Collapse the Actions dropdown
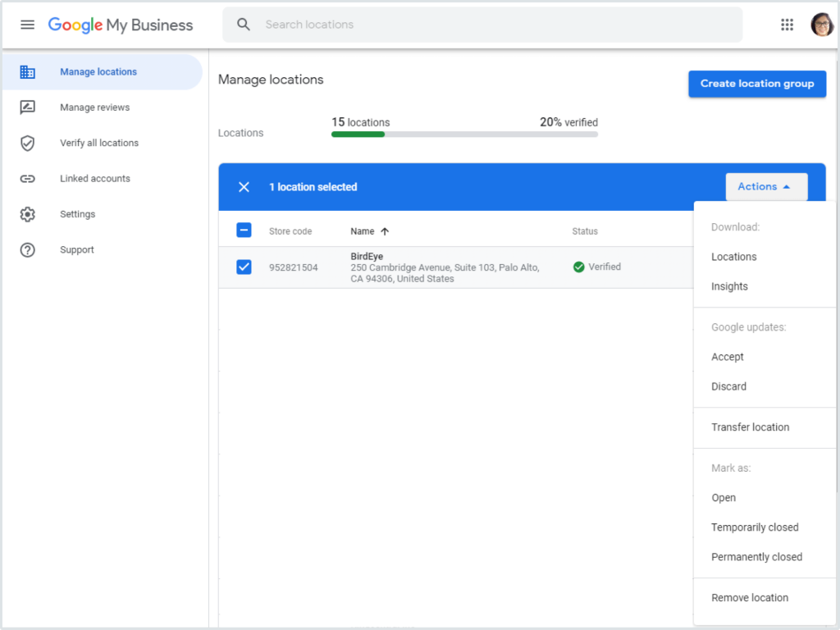 765,186
